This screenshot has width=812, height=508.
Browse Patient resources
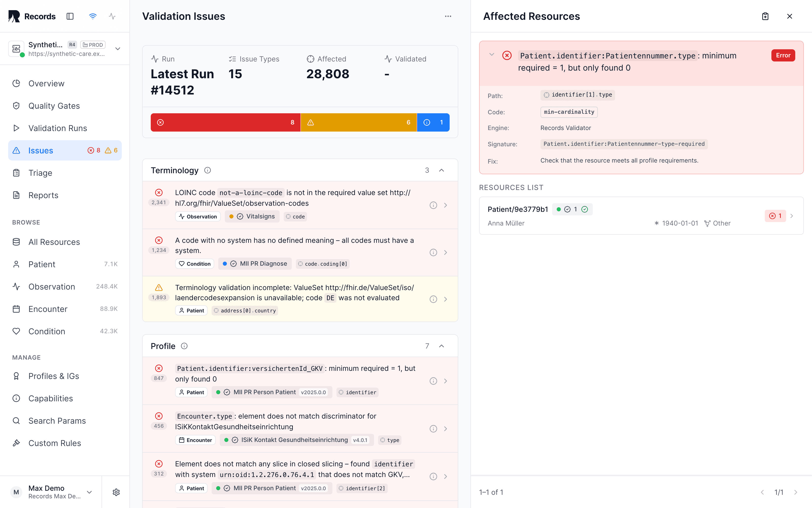point(65,264)
